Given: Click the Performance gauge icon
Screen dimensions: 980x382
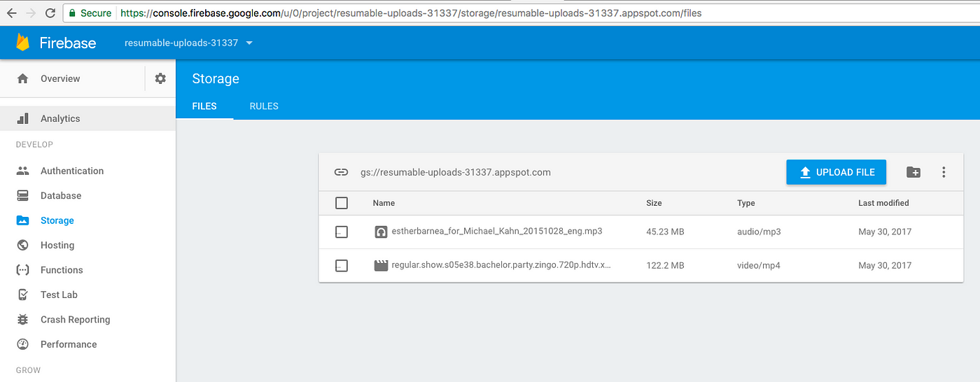Looking at the screenshot, I should (x=22, y=344).
